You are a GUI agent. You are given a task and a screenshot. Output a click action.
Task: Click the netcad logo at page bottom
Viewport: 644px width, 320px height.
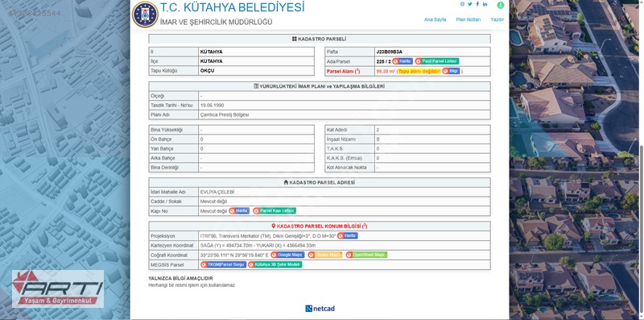pyautogui.click(x=320, y=309)
